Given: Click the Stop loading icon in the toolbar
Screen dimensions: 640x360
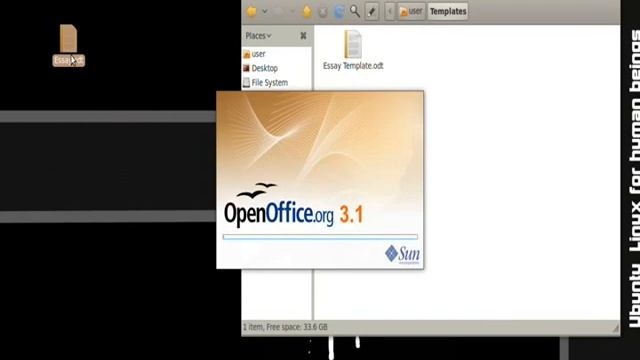Looking at the screenshot, I should [x=322, y=12].
